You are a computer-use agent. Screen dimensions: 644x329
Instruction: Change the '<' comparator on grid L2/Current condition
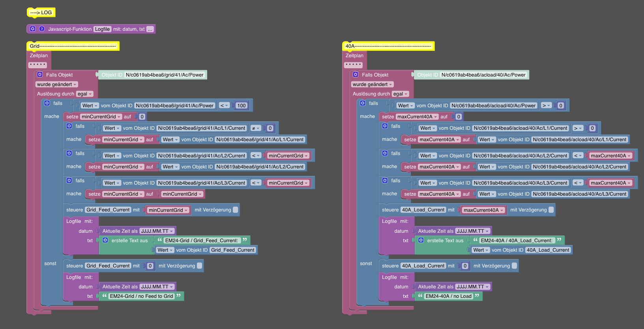(x=256, y=155)
